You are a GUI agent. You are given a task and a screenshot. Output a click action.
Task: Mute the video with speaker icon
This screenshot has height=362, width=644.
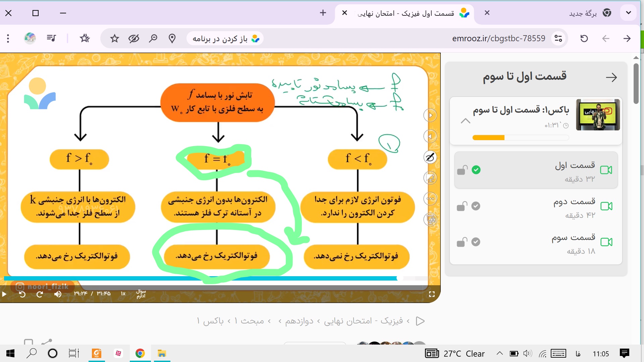click(x=58, y=294)
